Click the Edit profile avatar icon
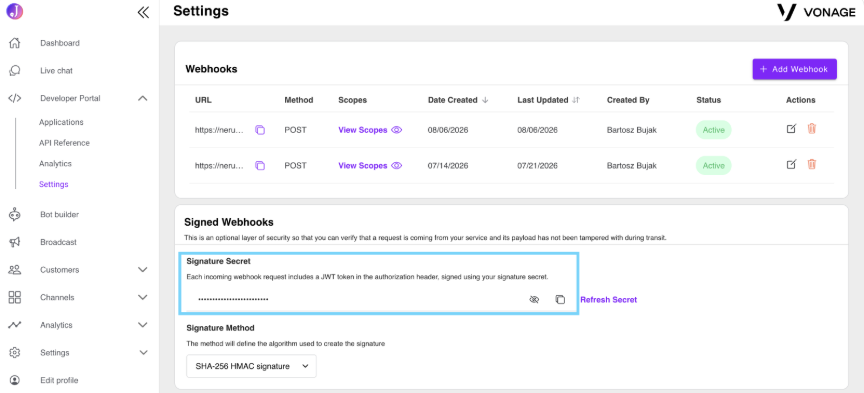The width and height of the screenshot is (864, 393). tap(15, 380)
